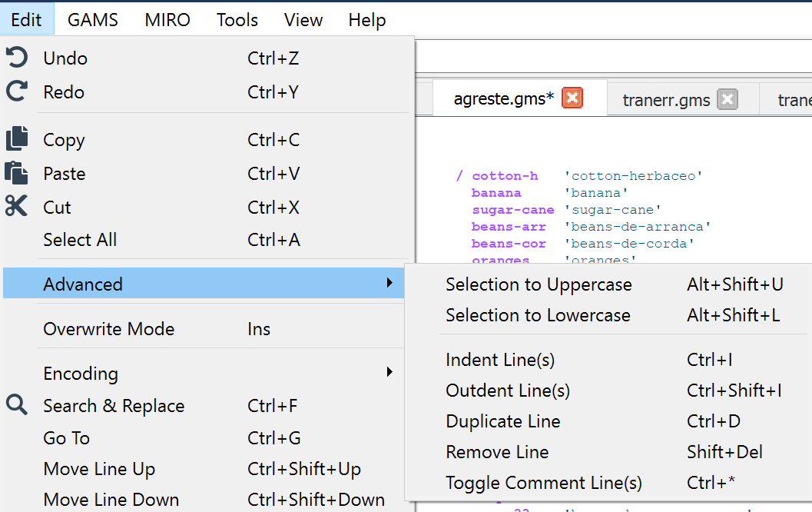Open the GAMS menu
This screenshot has height=512, width=812.
tap(93, 20)
